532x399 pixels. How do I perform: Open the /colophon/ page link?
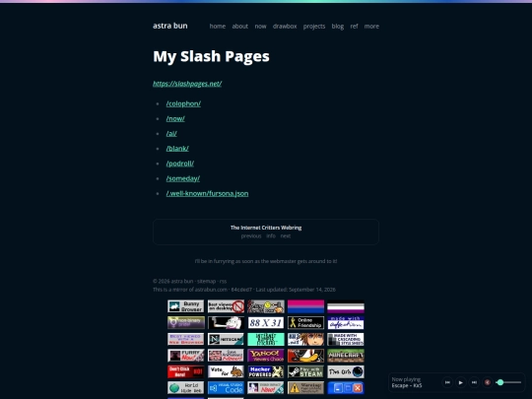[x=183, y=103]
